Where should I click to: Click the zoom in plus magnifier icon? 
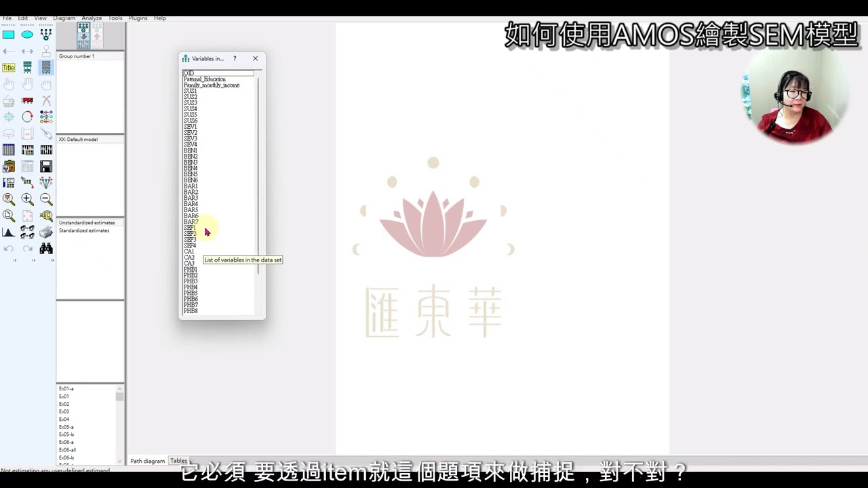coord(27,199)
